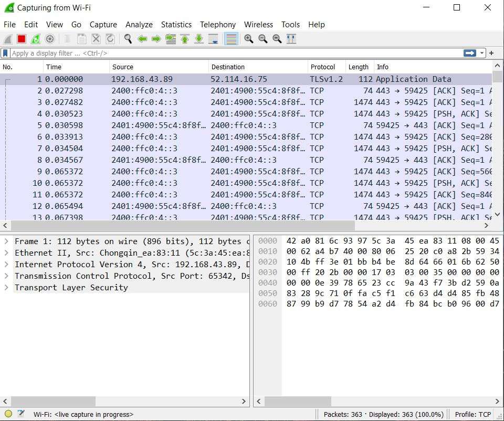504x421 pixels.
Task: Toggle packet list colorization
Action: pyautogui.click(x=231, y=39)
